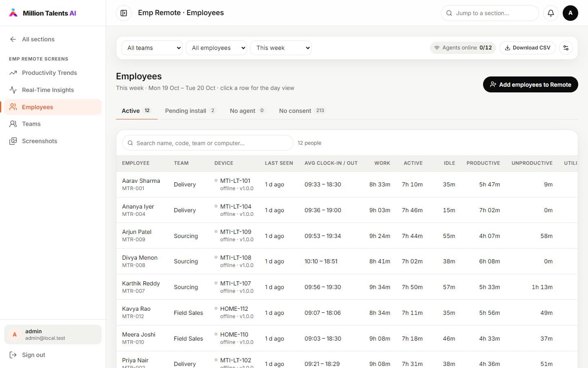The width and height of the screenshot is (588, 368).
Task: Open the All employees dropdown
Action: (x=216, y=48)
